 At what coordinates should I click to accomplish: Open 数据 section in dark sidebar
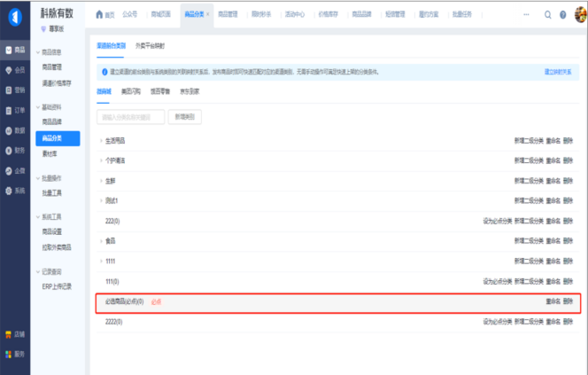(x=15, y=130)
